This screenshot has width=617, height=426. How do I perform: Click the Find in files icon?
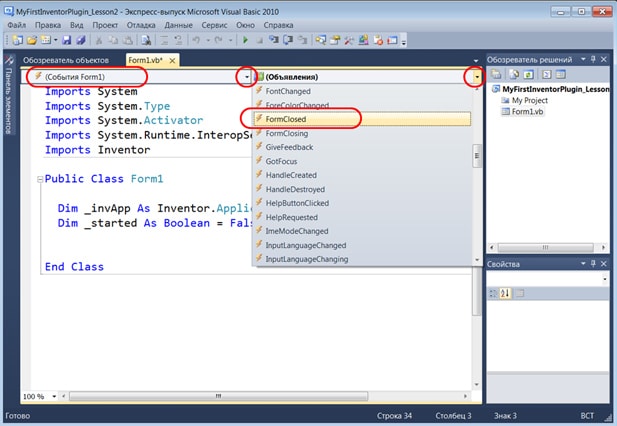click(146, 40)
